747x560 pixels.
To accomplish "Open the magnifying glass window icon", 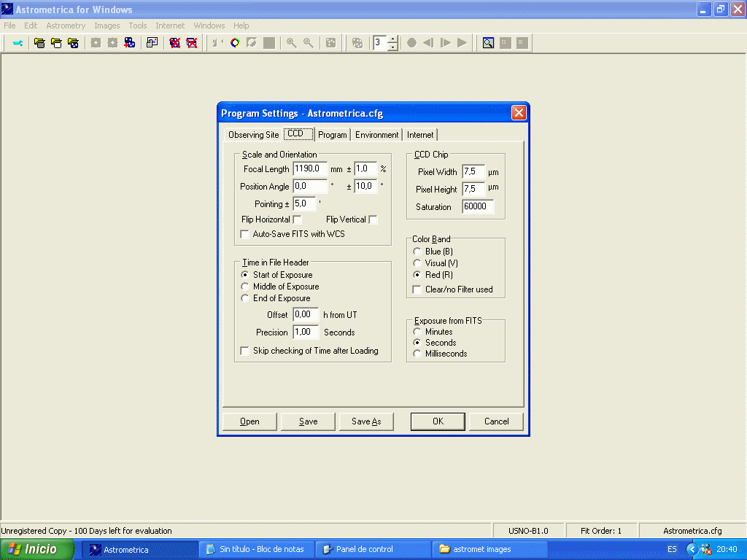I will click(x=488, y=43).
